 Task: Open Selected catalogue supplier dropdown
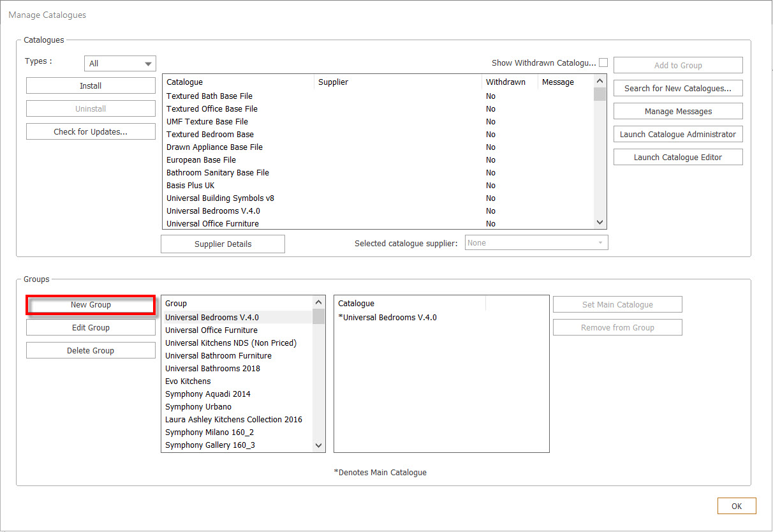click(536, 243)
